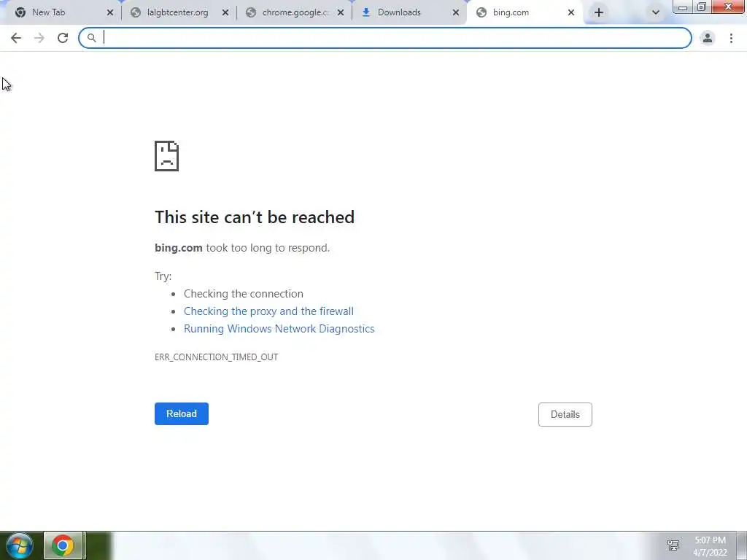Click the Details button

click(565, 414)
